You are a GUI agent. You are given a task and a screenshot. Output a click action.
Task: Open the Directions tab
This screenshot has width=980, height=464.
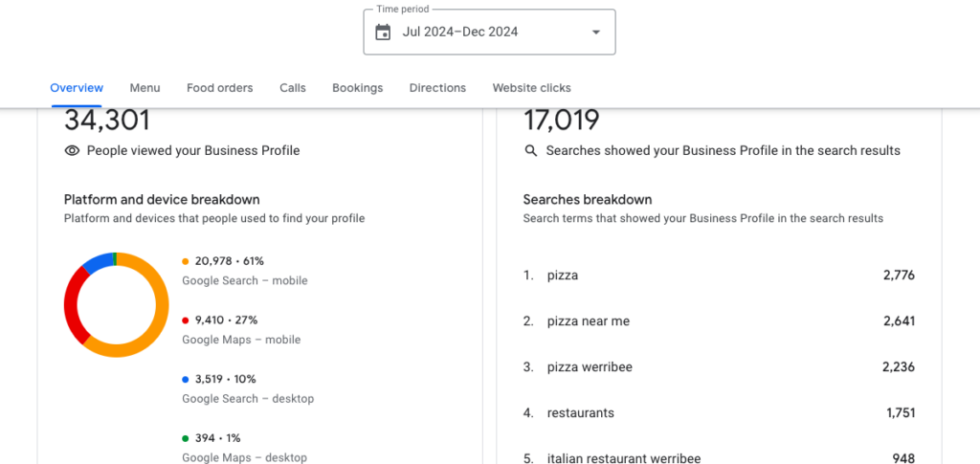point(437,88)
